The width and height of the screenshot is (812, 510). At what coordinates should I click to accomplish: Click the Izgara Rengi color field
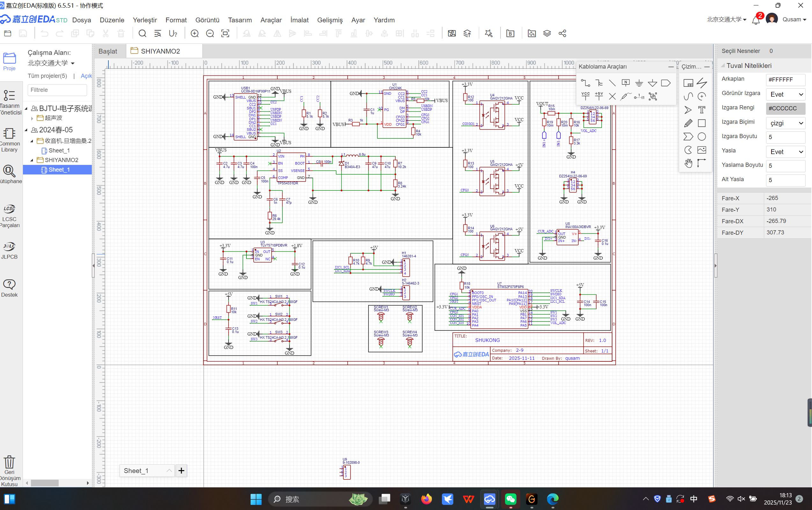coord(786,109)
